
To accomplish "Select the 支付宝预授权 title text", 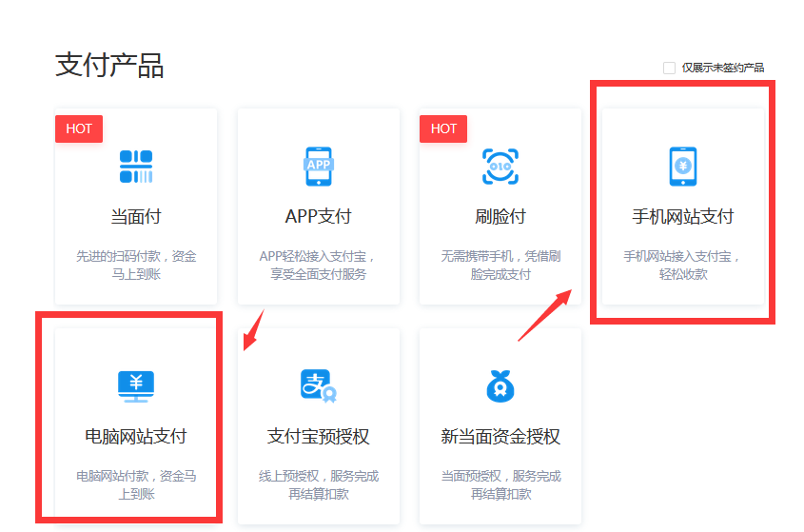I will [318, 437].
